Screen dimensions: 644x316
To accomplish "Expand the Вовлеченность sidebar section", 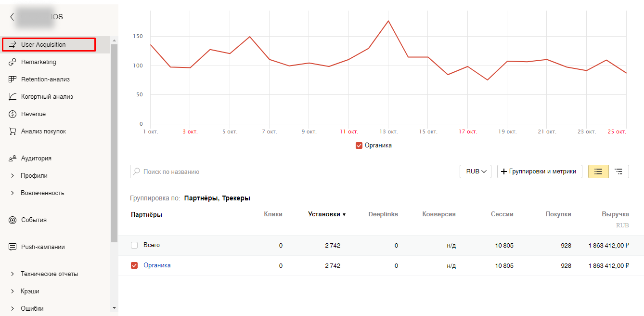I will pyautogui.click(x=13, y=193).
